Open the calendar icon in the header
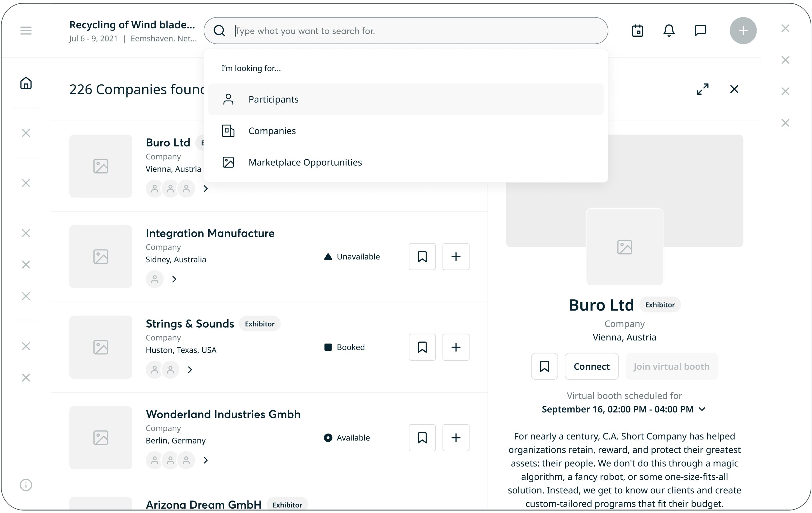 [x=637, y=31]
